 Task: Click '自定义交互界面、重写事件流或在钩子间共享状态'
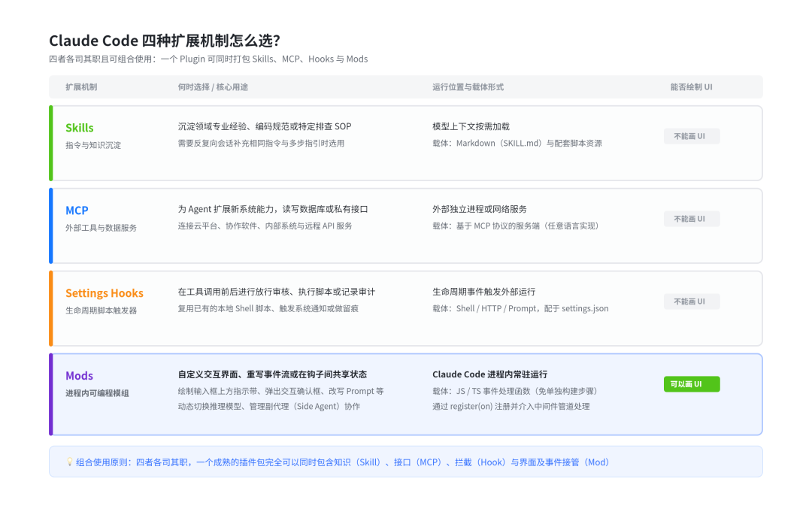[x=272, y=374]
